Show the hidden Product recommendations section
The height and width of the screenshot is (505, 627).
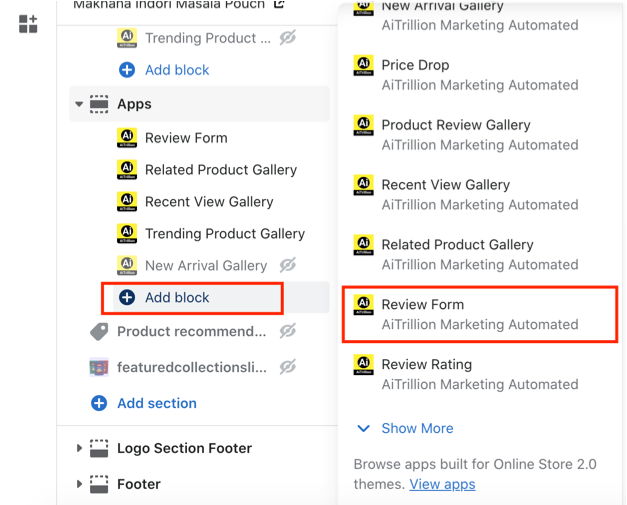tap(288, 331)
